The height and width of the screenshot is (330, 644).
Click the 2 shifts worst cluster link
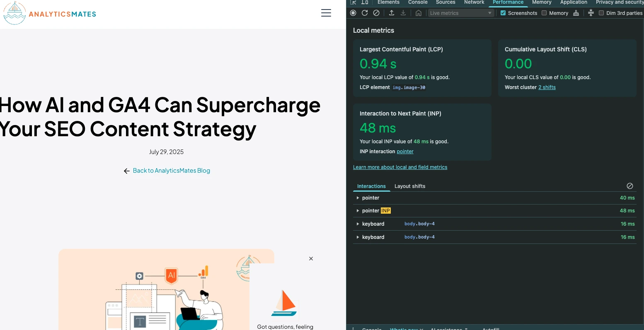tap(547, 87)
